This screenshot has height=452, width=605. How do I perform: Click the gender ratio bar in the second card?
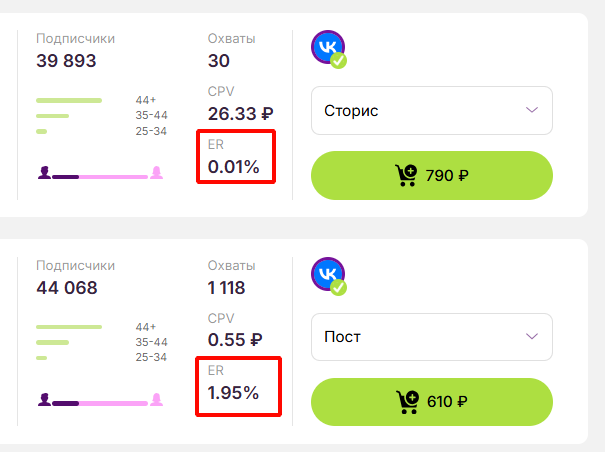[x=100, y=403]
